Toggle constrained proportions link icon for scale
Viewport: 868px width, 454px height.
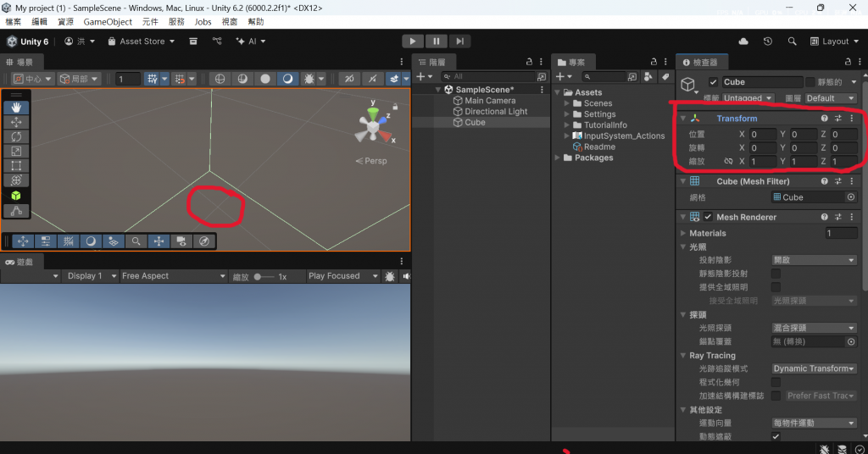(728, 162)
